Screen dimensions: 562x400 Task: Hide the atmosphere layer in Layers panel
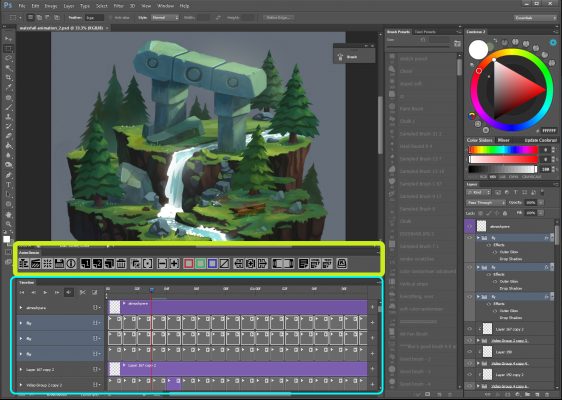(x=470, y=226)
